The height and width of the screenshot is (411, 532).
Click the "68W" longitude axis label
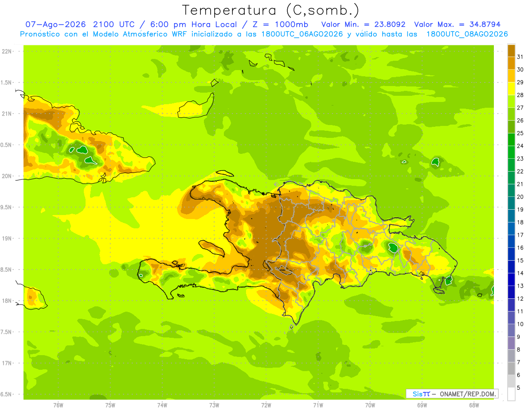pos(474,405)
